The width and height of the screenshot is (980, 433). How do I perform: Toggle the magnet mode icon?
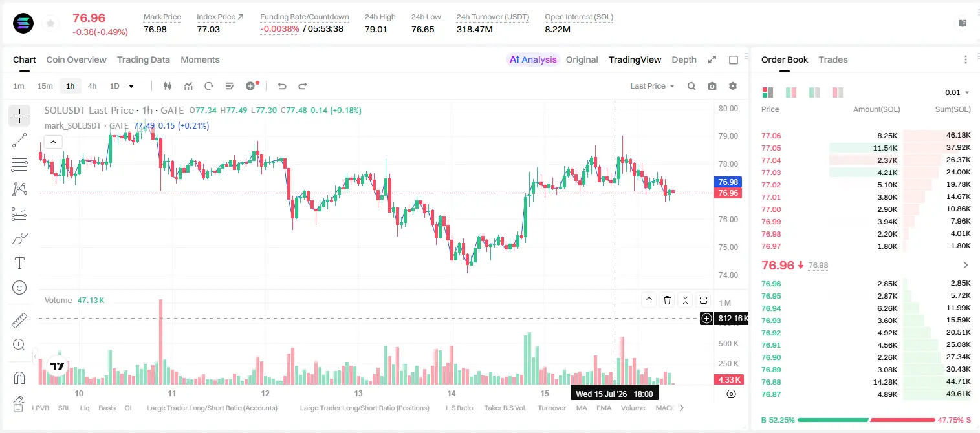(19, 378)
